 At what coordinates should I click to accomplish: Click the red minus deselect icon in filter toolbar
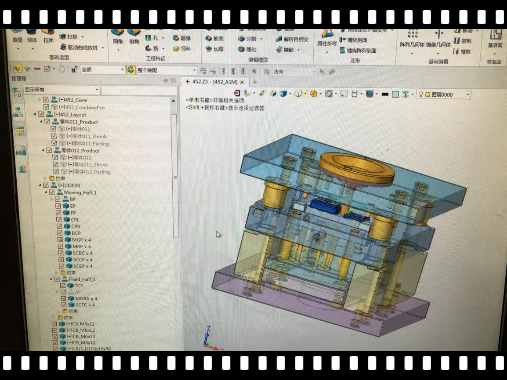tap(37, 69)
